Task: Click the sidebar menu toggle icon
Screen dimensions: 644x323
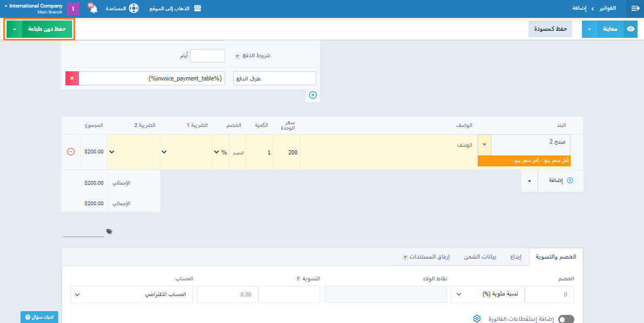Action: pyautogui.click(x=635, y=9)
